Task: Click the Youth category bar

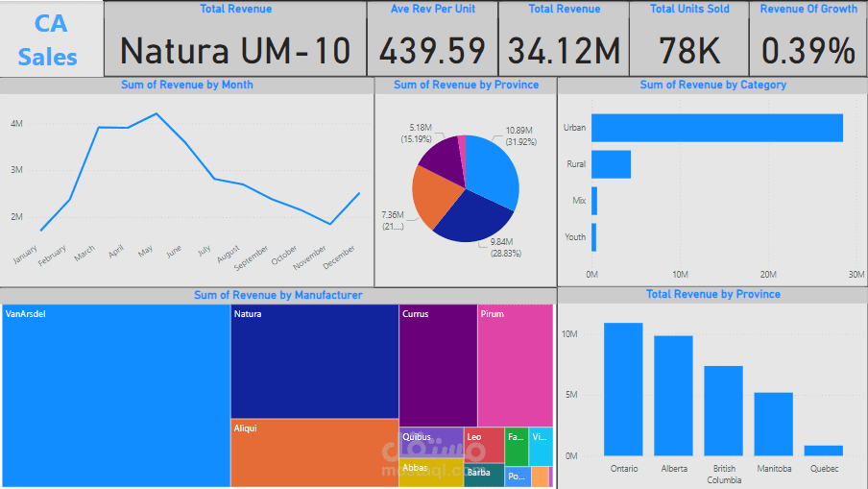Action: 594,237
